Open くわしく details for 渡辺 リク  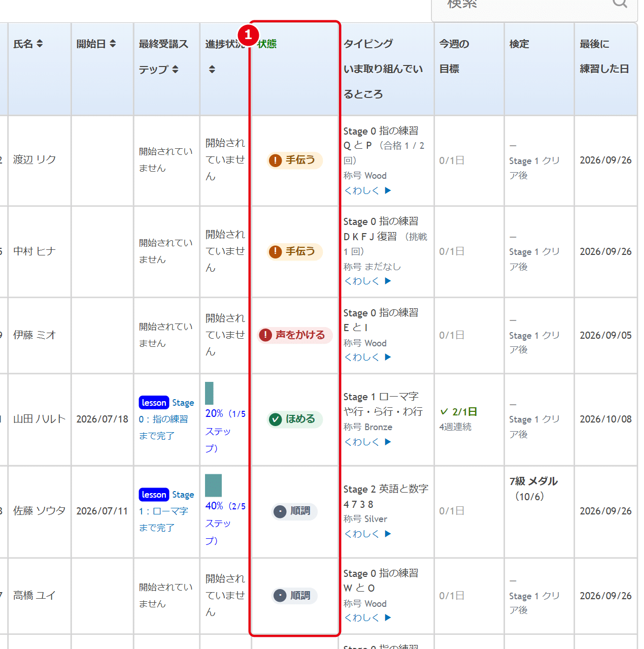367,190
